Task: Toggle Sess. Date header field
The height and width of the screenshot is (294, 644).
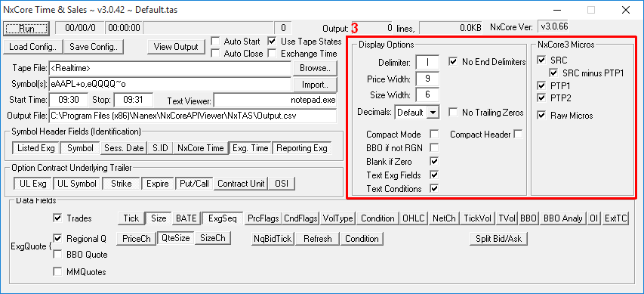Action: pyautogui.click(x=124, y=148)
